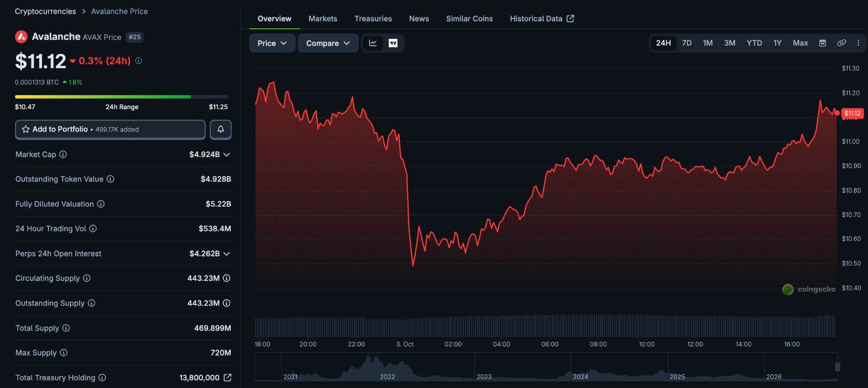Open the Cryptocurrencies breadcrumb link
The height and width of the screenshot is (388, 868).
45,11
